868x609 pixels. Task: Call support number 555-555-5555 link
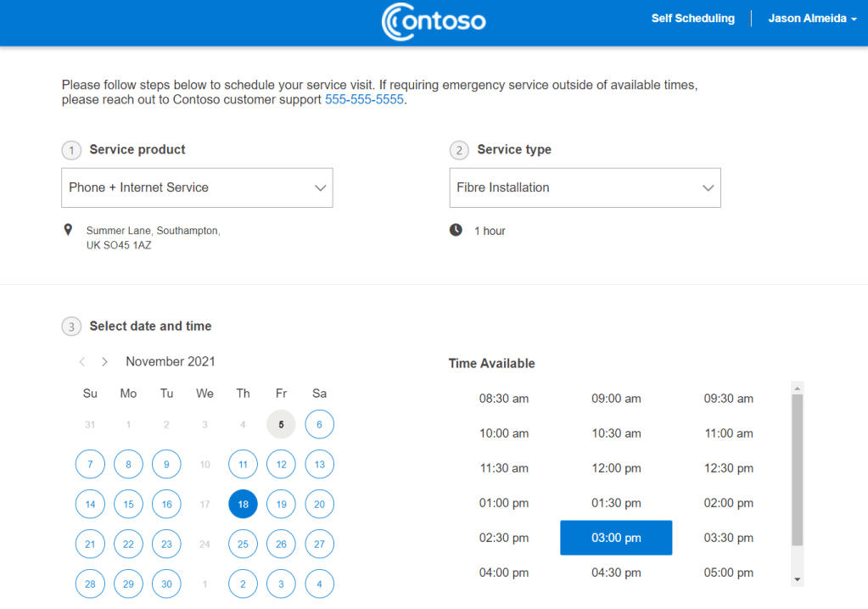click(364, 99)
